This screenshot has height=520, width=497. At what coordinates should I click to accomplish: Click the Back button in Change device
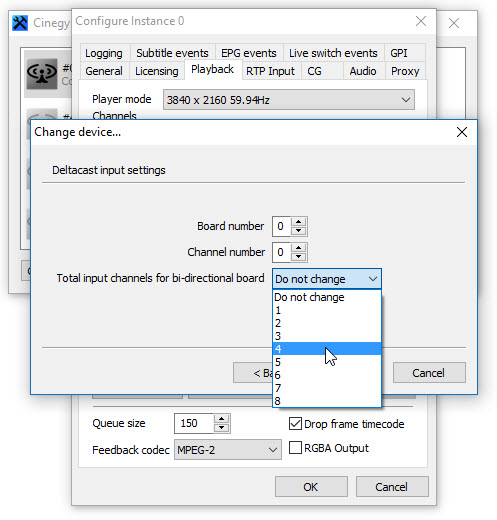point(253,373)
